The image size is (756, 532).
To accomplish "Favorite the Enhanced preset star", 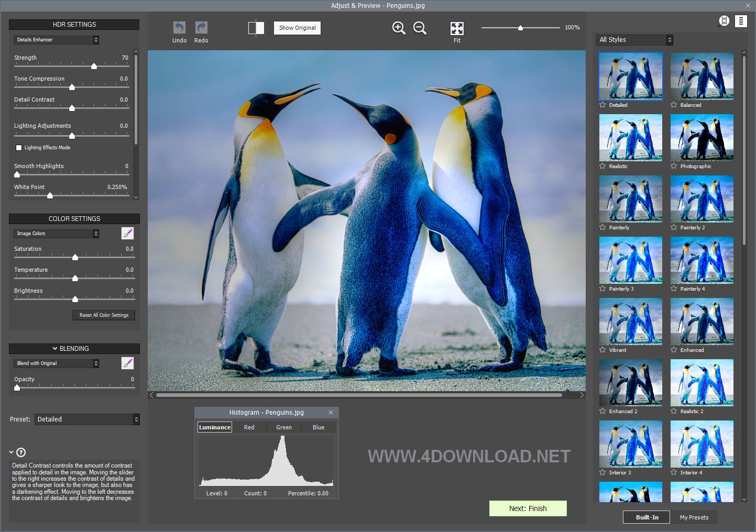I will (x=674, y=350).
